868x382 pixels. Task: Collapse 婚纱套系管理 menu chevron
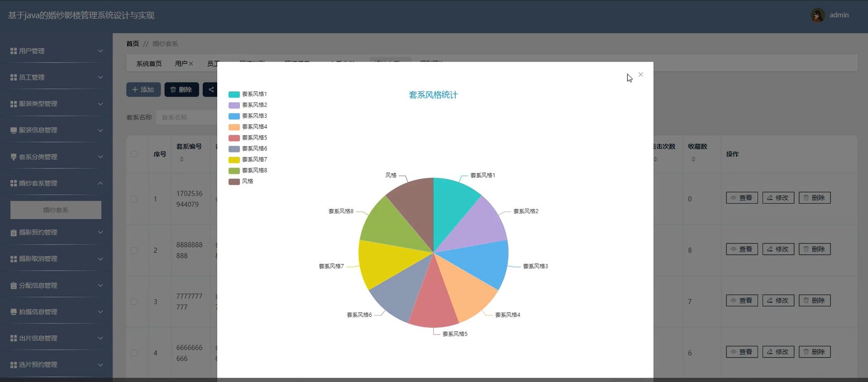click(100, 183)
